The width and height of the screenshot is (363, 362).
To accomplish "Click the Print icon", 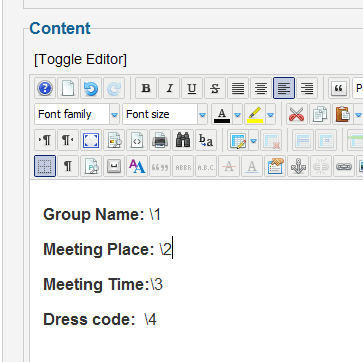I will (x=160, y=140).
